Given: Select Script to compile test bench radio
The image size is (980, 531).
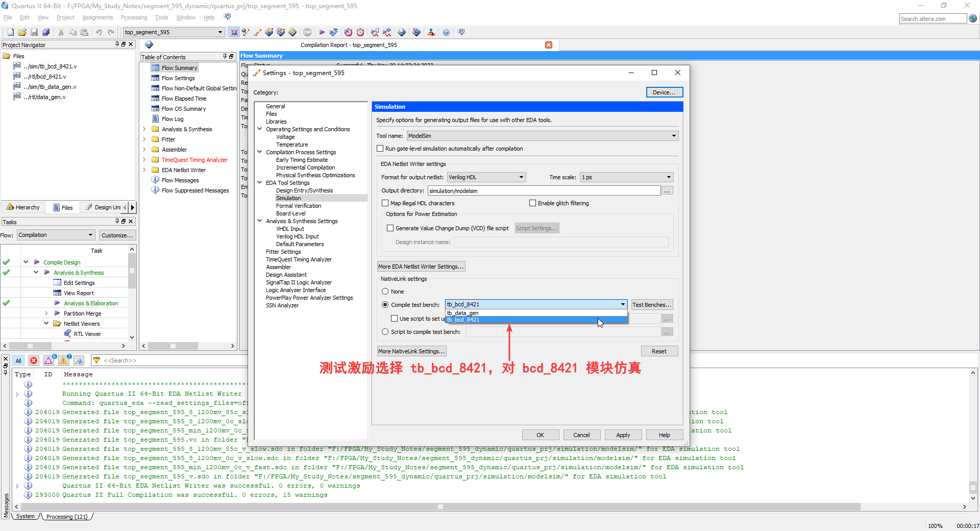Looking at the screenshot, I should (x=385, y=332).
